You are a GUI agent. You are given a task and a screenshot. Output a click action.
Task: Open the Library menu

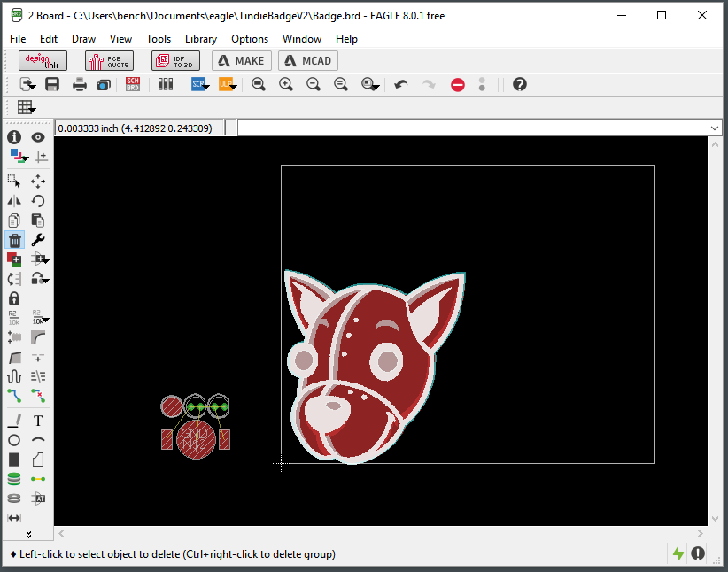[x=201, y=39]
